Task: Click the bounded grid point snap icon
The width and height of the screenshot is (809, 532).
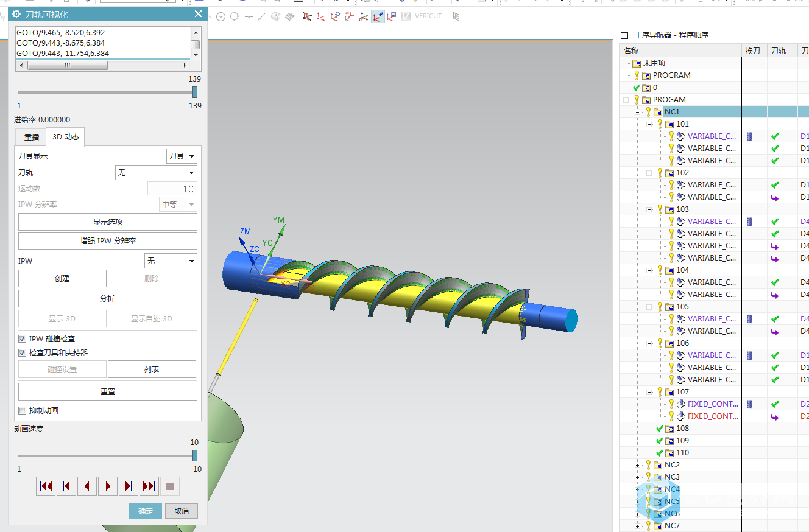Action: point(290,16)
